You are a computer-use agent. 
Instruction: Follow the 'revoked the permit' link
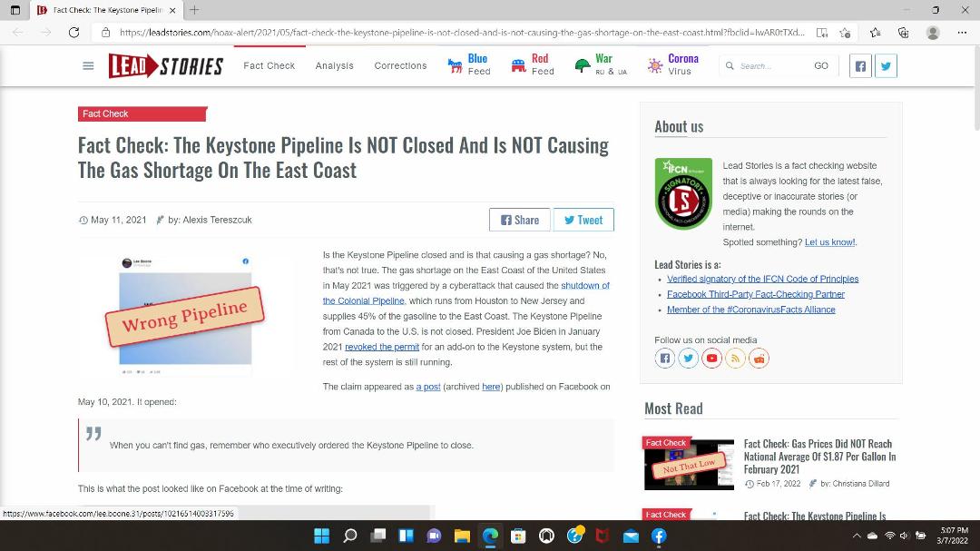point(382,347)
